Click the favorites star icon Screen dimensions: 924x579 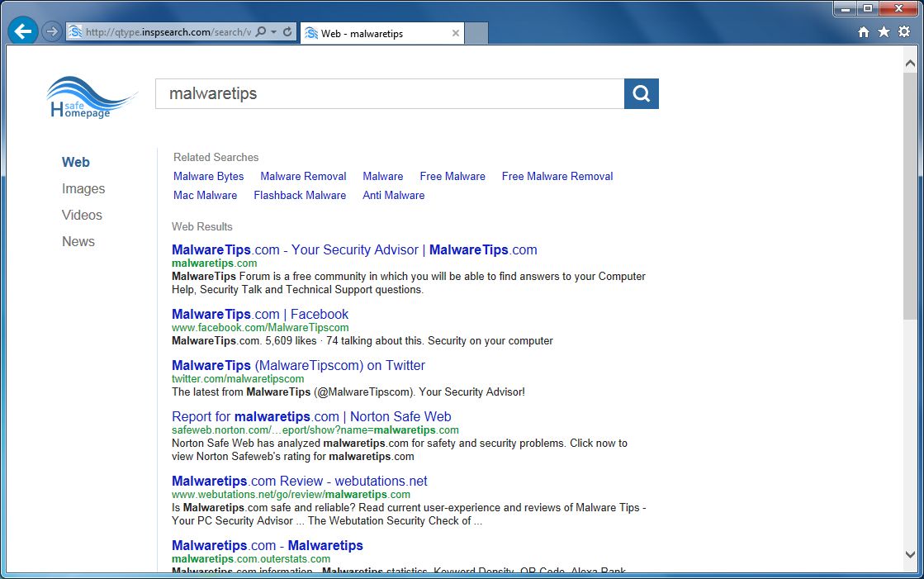885,31
